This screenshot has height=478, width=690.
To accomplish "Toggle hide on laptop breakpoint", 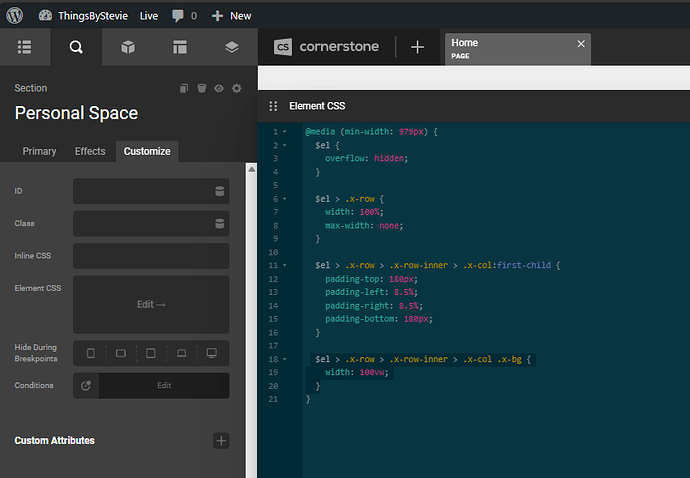I will point(181,354).
